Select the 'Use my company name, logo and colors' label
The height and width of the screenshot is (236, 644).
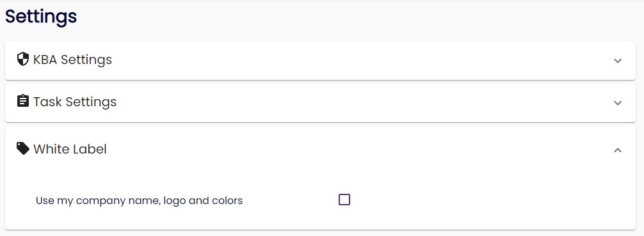139,201
